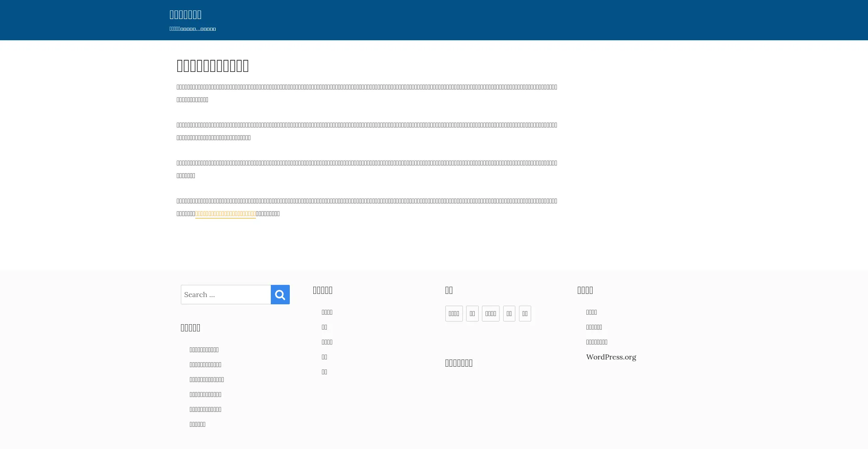Open the second link in the list containing WordPress.org
This screenshot has height=449, width=868.
pyautogui.click(x=594, y=327)
